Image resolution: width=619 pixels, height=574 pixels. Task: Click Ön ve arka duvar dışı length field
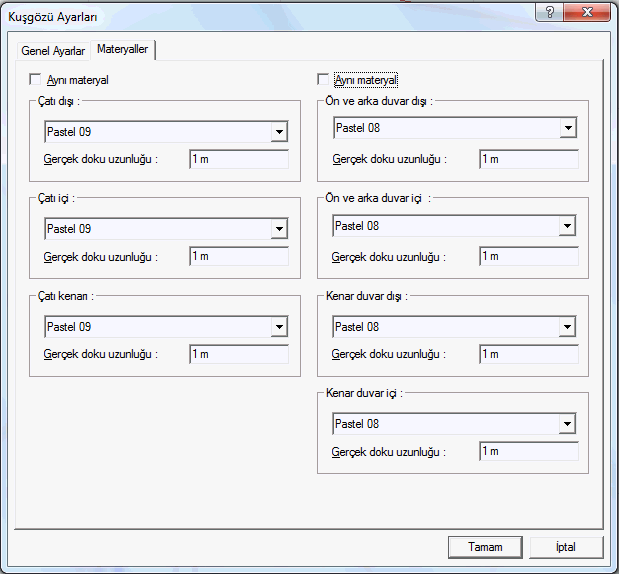tap(529, 159)
